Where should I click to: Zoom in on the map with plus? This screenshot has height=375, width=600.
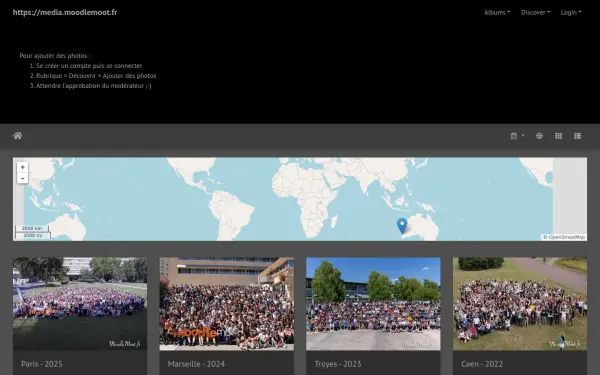click(x=23, y=167)
